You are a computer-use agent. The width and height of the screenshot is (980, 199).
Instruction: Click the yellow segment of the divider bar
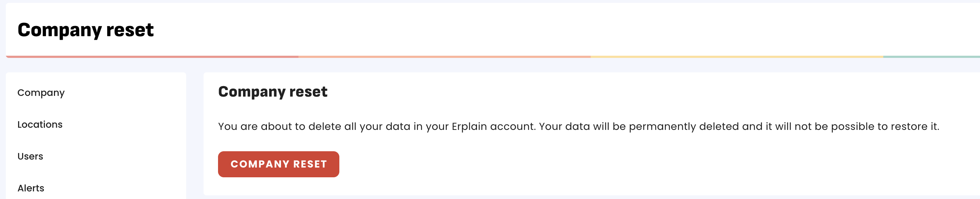point(737,57)
